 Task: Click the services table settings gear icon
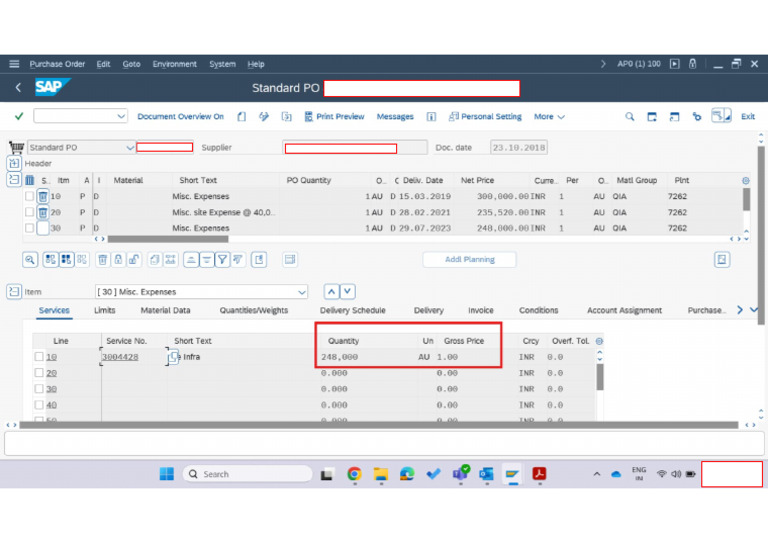(x=599, y=341)
